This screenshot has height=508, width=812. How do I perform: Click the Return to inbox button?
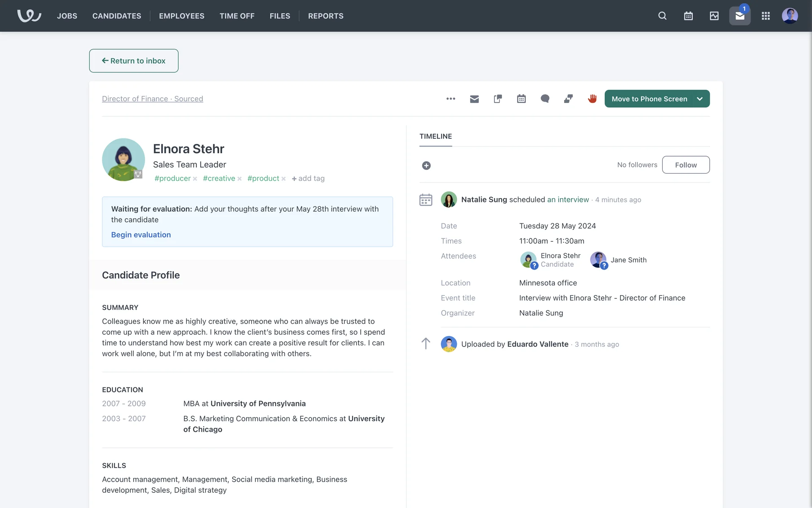point(134,61)
